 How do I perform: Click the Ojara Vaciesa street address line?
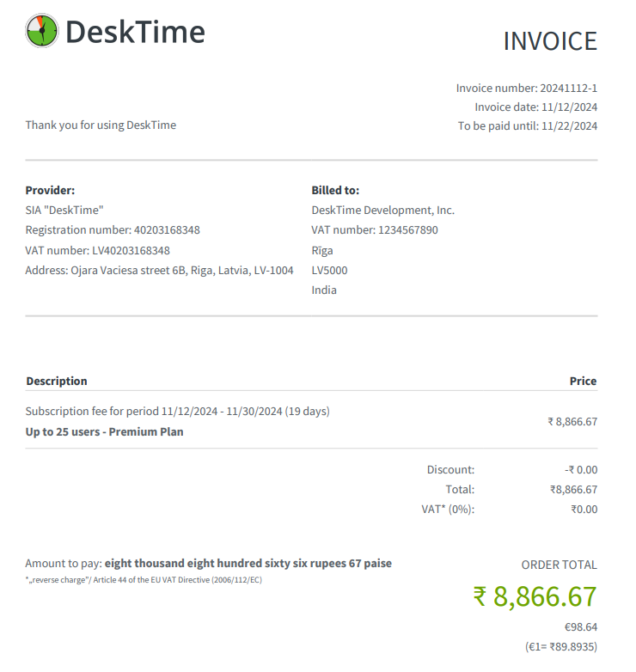159,271
